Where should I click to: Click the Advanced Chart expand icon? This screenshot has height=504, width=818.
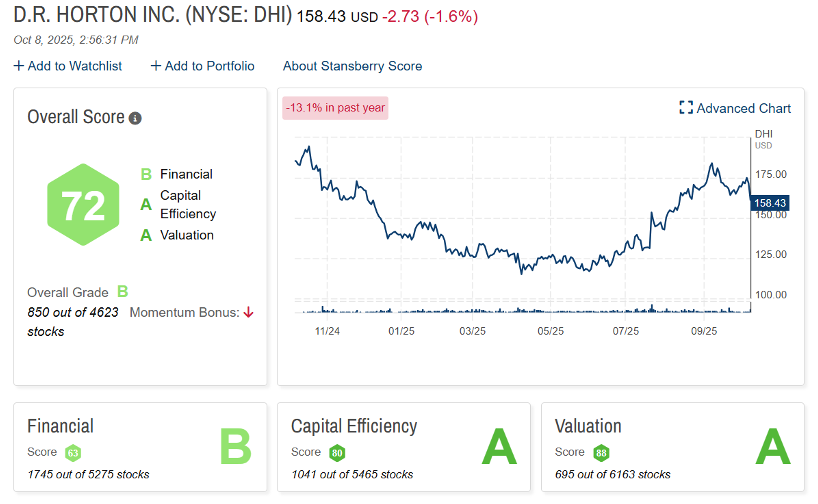click(x=686, y=108)
